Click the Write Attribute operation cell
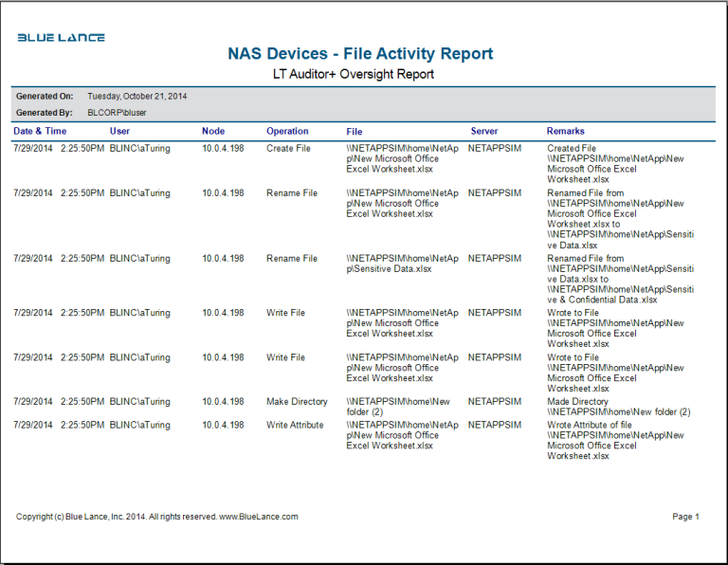This screenshot has width=728, height=565. 295,426
